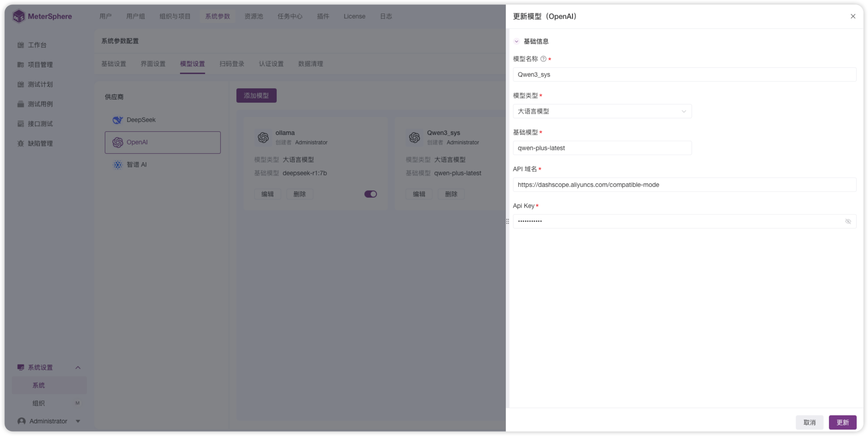Open the 工作台 sidebar icon
The height and width of the screenshot is (436, 868).
[x=21, y=45]
